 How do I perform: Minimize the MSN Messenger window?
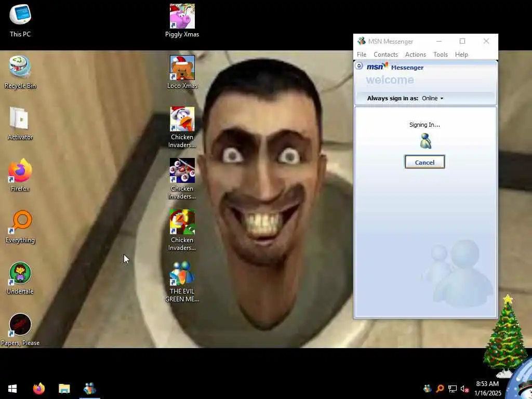438,41
